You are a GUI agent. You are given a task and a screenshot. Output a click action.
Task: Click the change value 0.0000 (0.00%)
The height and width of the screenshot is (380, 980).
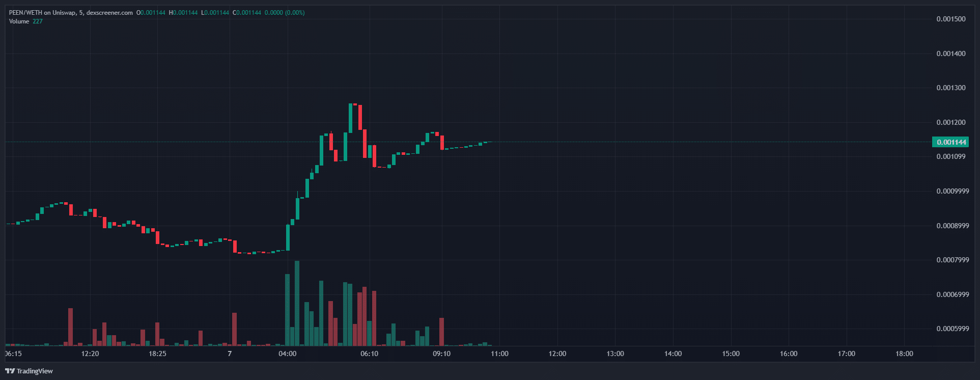click(285, 13)
